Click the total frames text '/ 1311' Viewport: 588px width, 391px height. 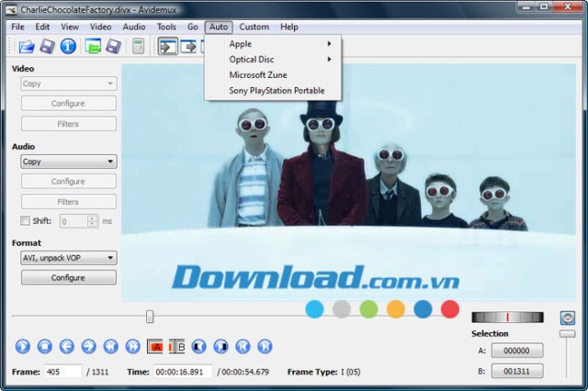click(97, 372)
